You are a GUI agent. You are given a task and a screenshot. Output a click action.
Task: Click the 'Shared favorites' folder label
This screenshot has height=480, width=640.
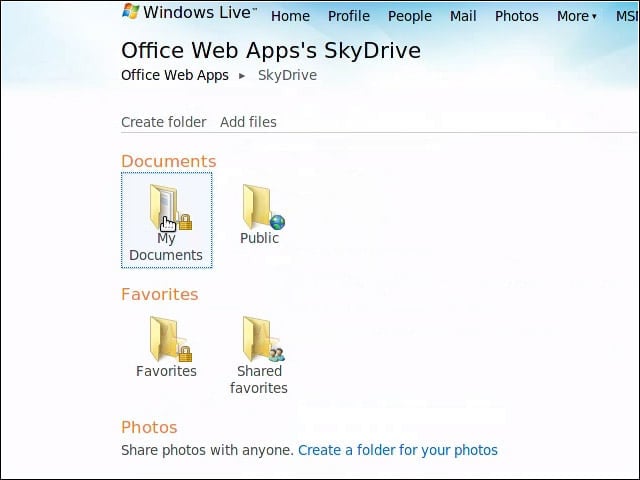(x=259, y=379)
